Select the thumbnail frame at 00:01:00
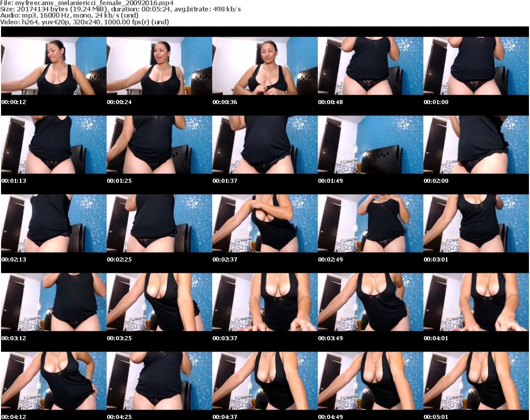This screenshot has width=530, height=420. (476, 66)
